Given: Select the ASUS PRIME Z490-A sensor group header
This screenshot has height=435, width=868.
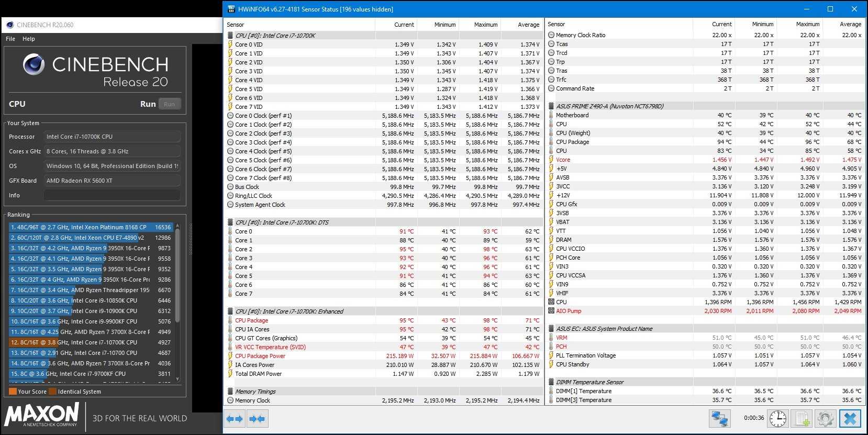Looking at the screenshot, I should (609, 106).
